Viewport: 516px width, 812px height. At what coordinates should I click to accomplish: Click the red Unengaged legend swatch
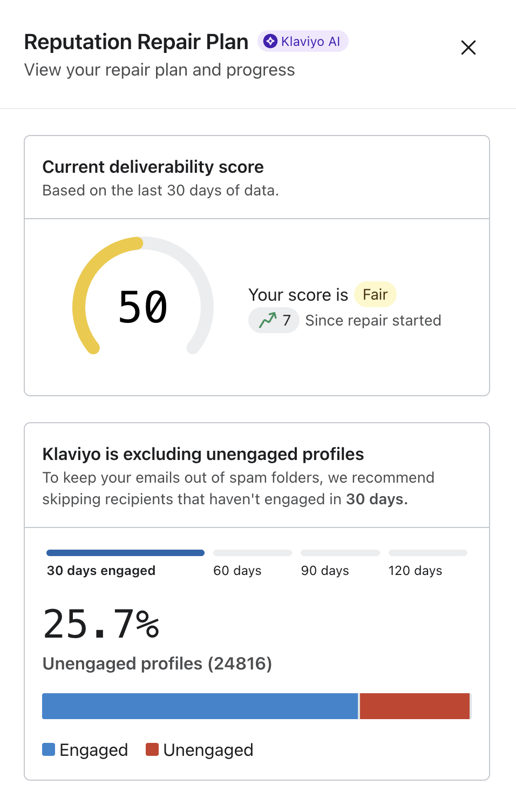tap(152, 749)
